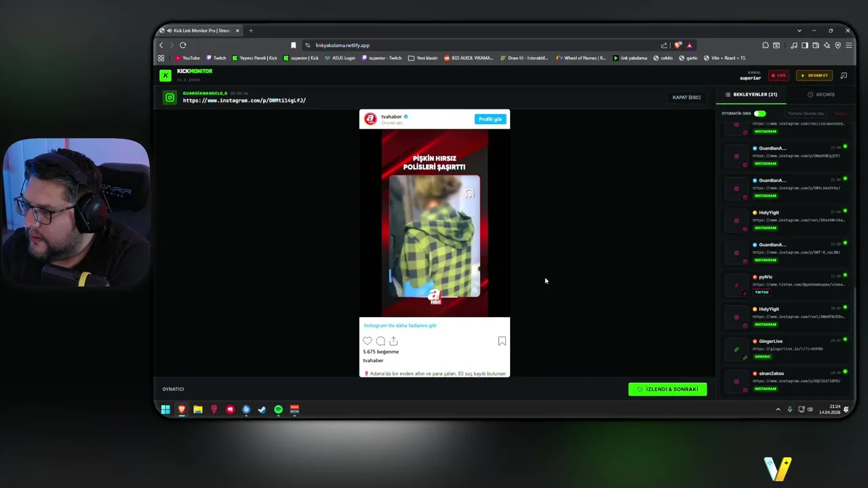
Task: Click the taskbar clock showing 21:24
Action: tap(829, 409)
